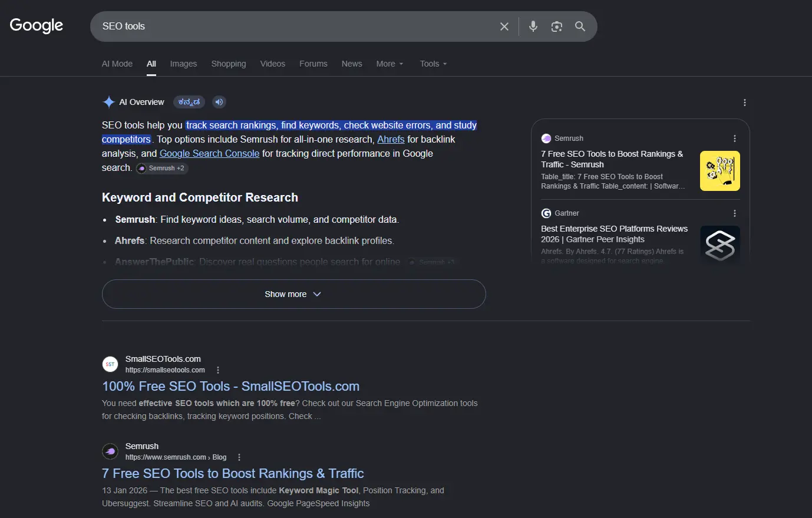Open search by image camera icon
The height and width of the screenshot is (518, 812).
(x=557, y=27)
